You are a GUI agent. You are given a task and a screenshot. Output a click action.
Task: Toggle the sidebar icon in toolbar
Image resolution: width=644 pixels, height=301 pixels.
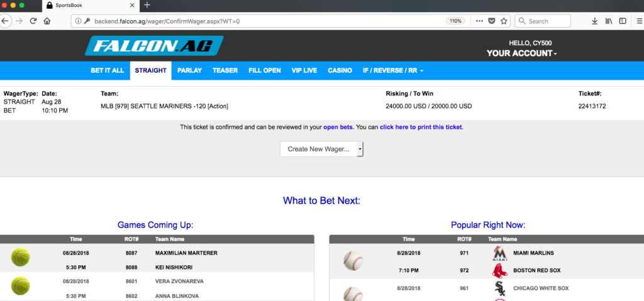[623, 21]
